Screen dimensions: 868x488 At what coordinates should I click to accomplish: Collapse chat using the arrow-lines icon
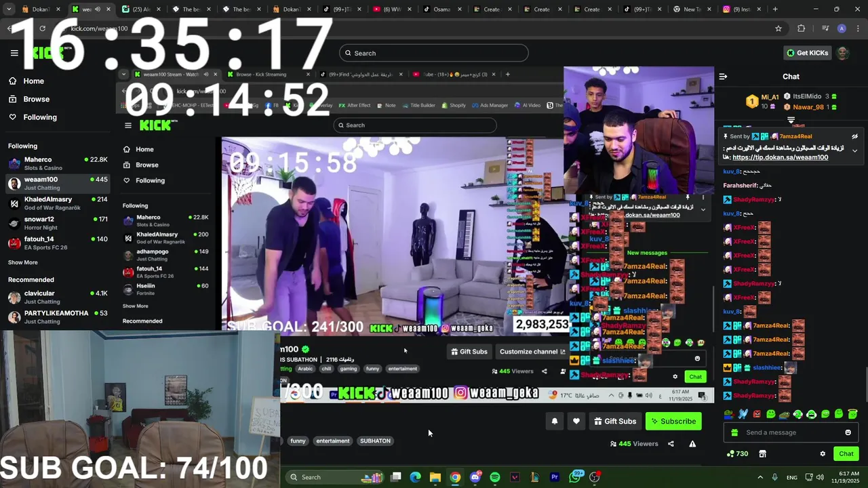tap(723, 77)
